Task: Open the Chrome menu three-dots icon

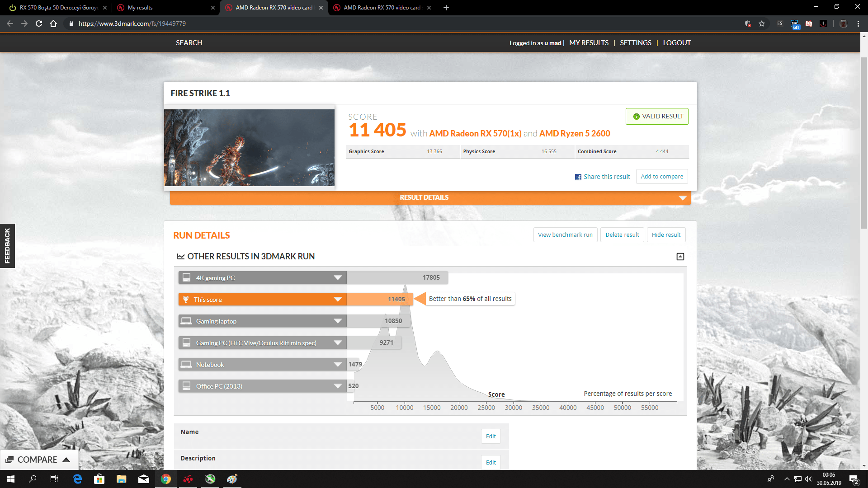Action: pyautogui.click(x=858, y=23)
